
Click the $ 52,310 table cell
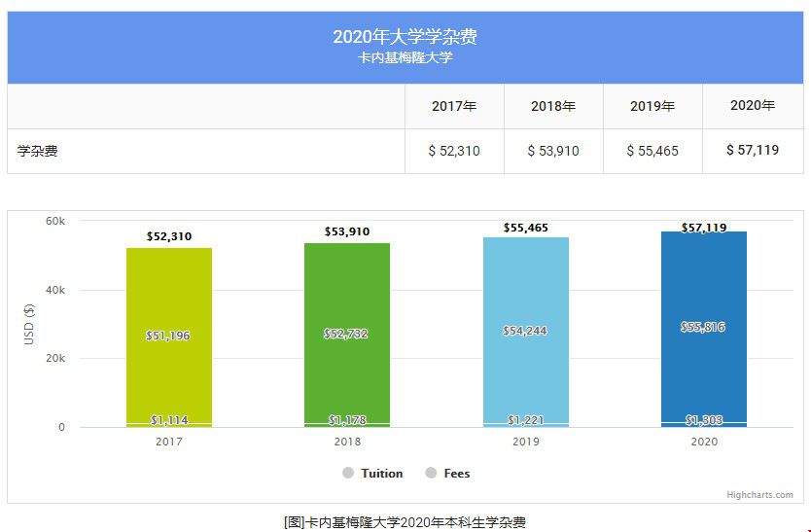click(x=454, y=151)
